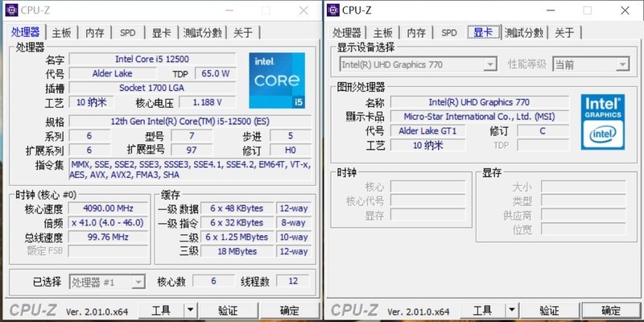Screen dimensions: 644x322
Task: Open 測試分數 tab in left window
Action: (x=203, y=33)
